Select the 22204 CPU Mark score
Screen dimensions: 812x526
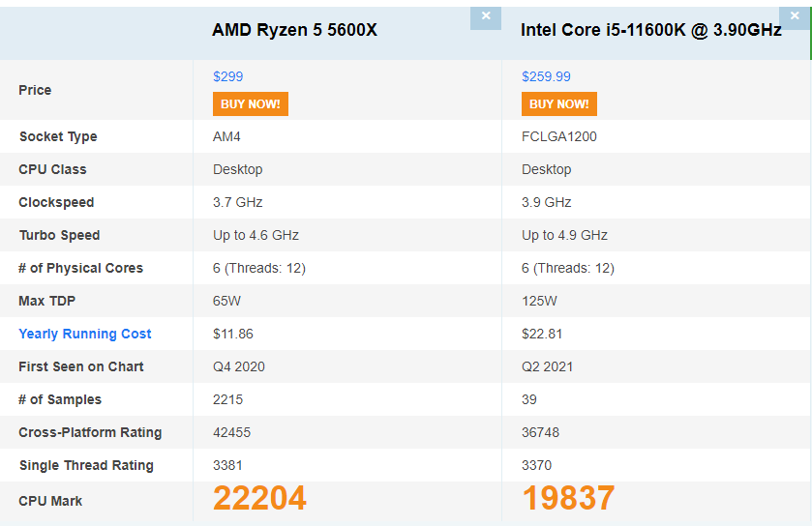(x=259, y=498)
